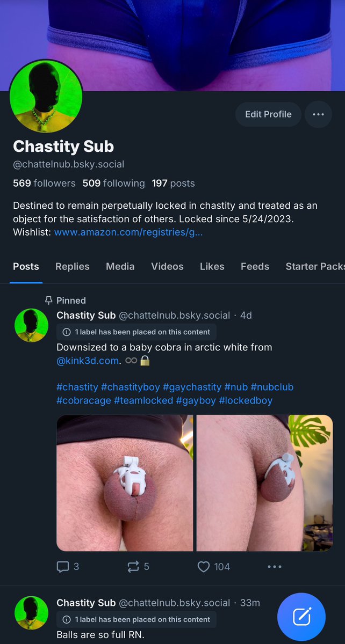Open the Videos tab
This screenshot has width=345, height=644.
(x=167, y=266)
